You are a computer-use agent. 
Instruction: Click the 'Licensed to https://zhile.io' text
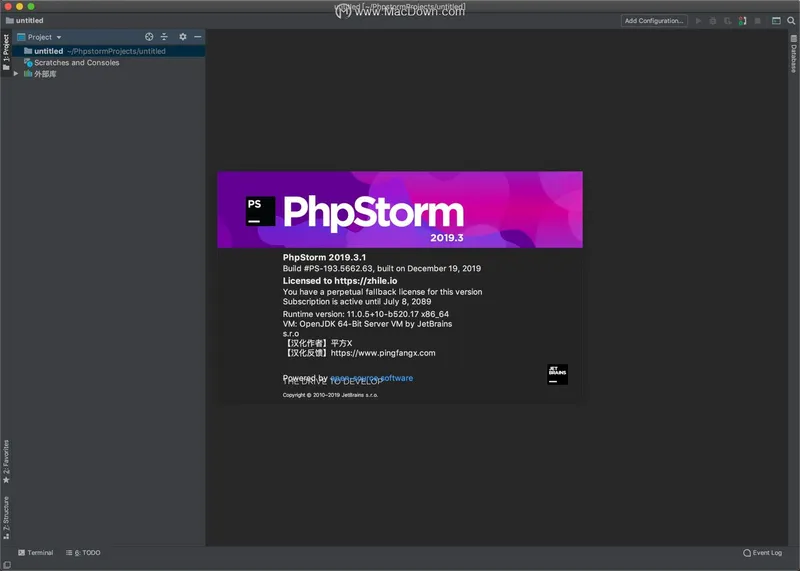[340, 281]
